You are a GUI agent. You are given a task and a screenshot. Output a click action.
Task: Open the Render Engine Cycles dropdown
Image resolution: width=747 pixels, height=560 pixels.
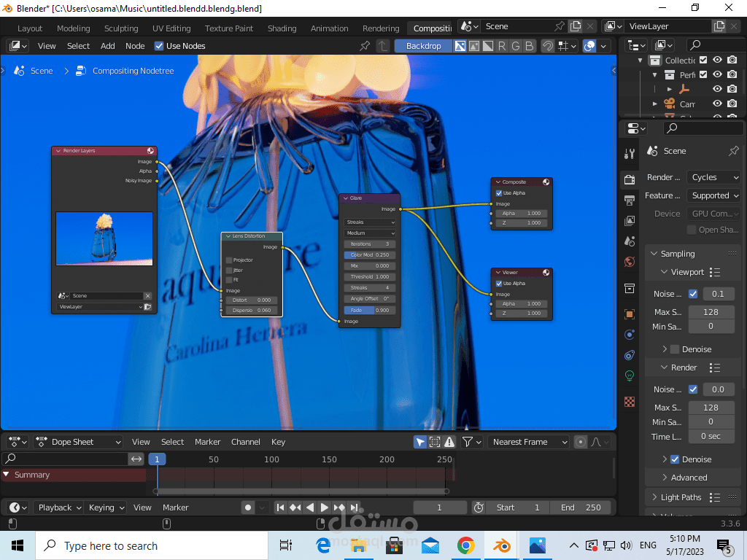pos(713,177)
